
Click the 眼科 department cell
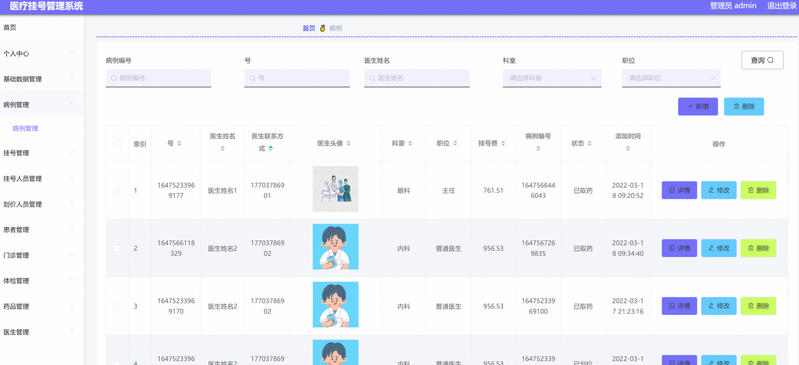[x=404, y=191]
